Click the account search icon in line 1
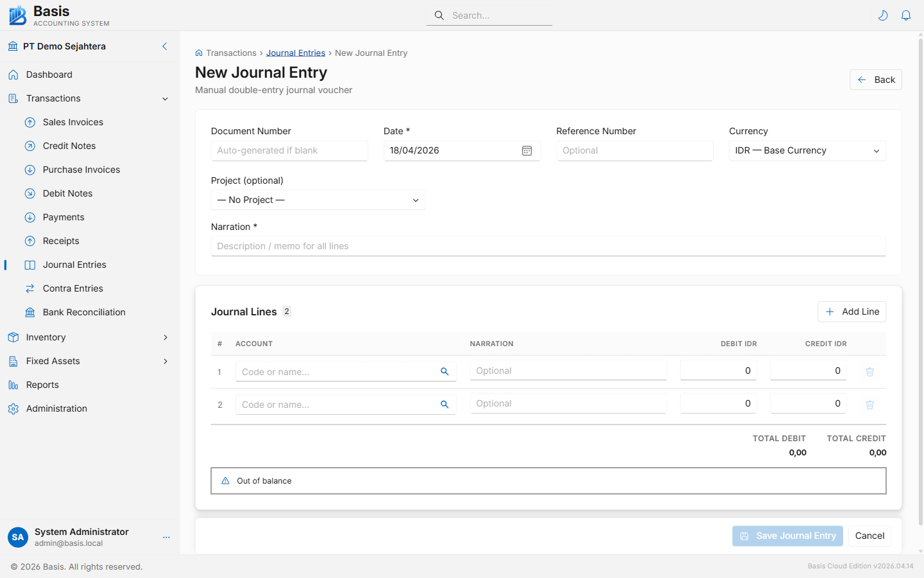Screen dimensions: 924x578 [x=445, y=372]
